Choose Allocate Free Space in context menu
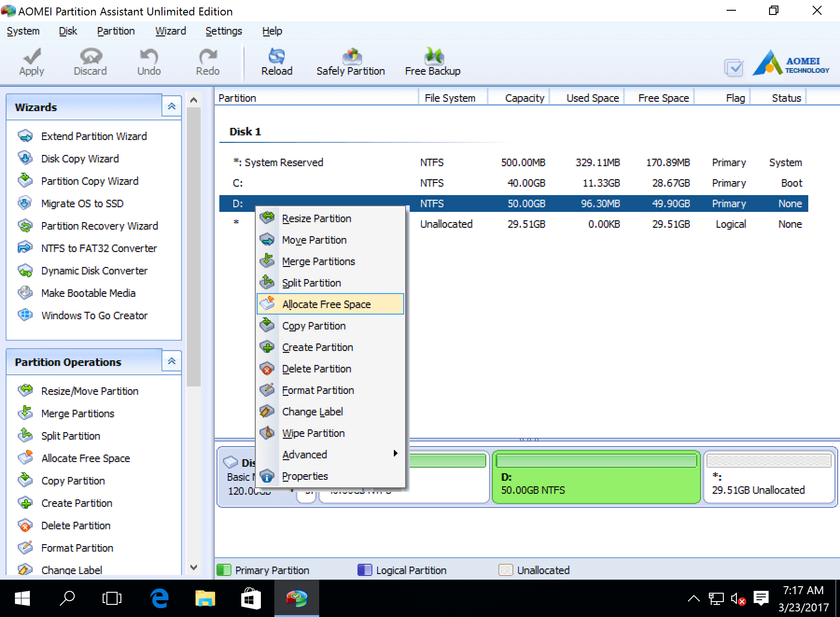This screenshot has height=617, width=840. [330, 304]
